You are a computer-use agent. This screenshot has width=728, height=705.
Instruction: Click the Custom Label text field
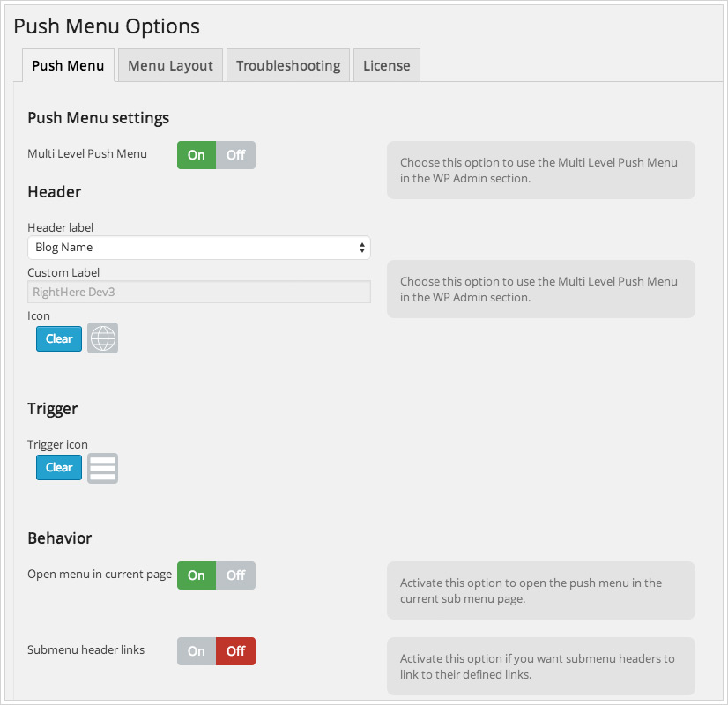pos(199,292)
